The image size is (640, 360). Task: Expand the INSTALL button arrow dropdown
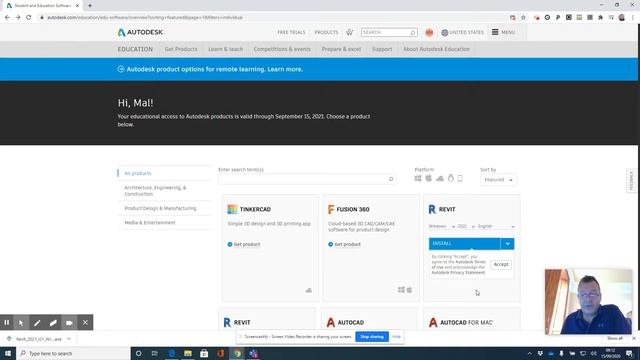click(x=507, y=244)
